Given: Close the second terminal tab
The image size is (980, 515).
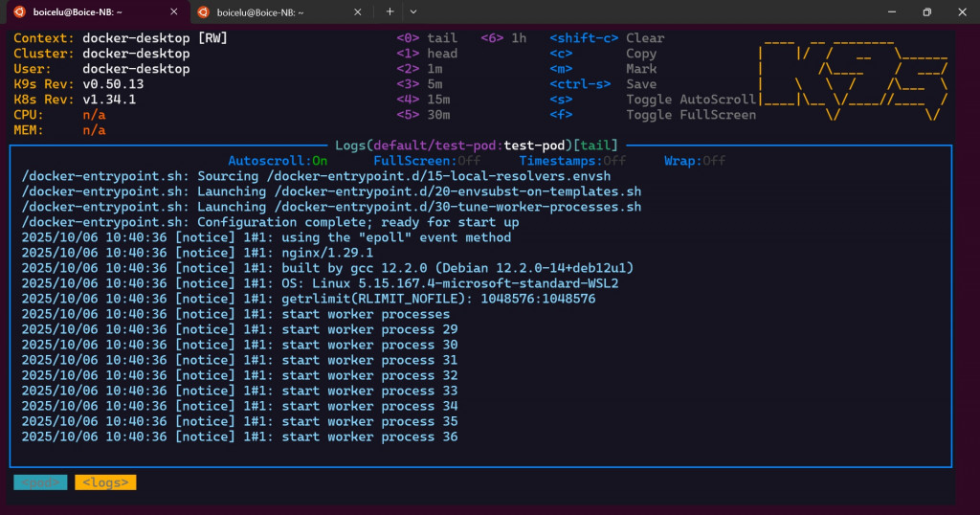Looking at the screenshot, I should [358, 11].
